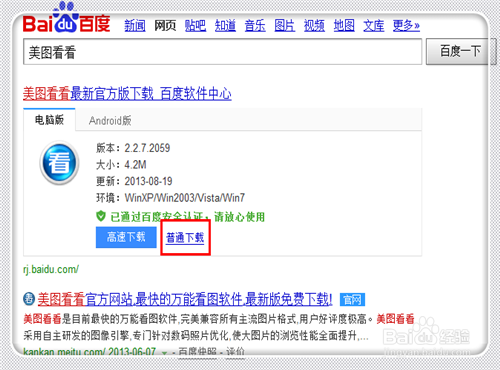Open the 美图看看最新官方版下载 result title
Viewport: 500px width, 370px height.
coord(127,94)
